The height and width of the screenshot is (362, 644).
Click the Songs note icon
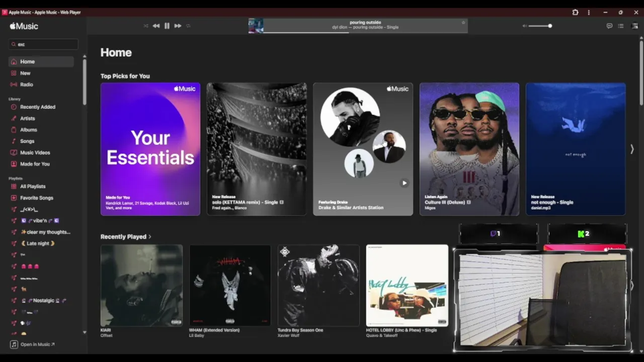pyautogui.click(x=14, y=141)
